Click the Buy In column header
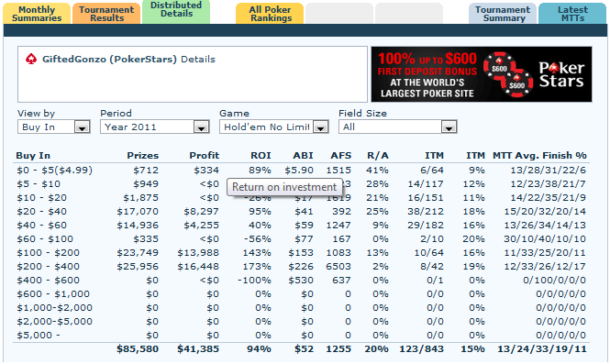 [x=33, y=156]
